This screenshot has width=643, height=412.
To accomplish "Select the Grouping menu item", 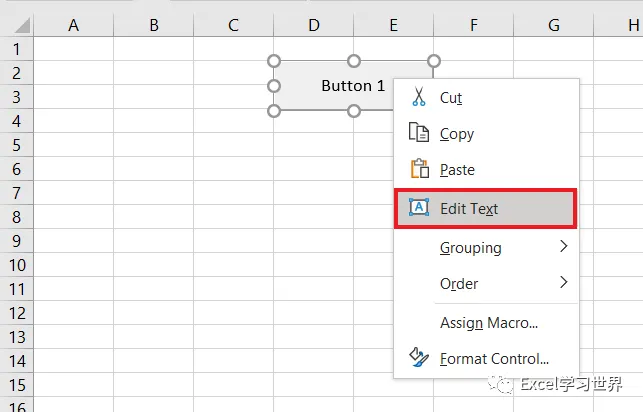I will (471, 248).
